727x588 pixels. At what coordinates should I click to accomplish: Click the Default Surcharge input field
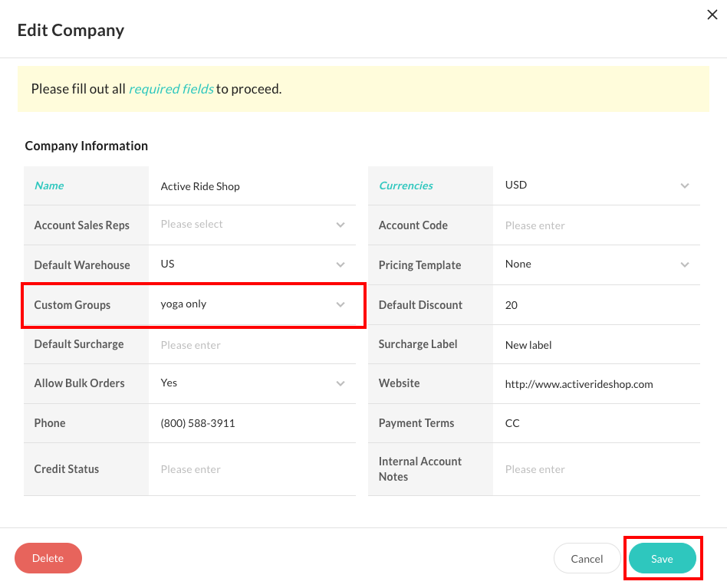pos(252,345)
